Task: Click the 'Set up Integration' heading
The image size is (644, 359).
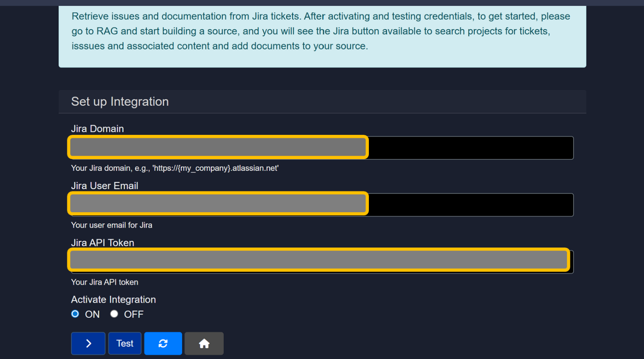Action: 120,102
